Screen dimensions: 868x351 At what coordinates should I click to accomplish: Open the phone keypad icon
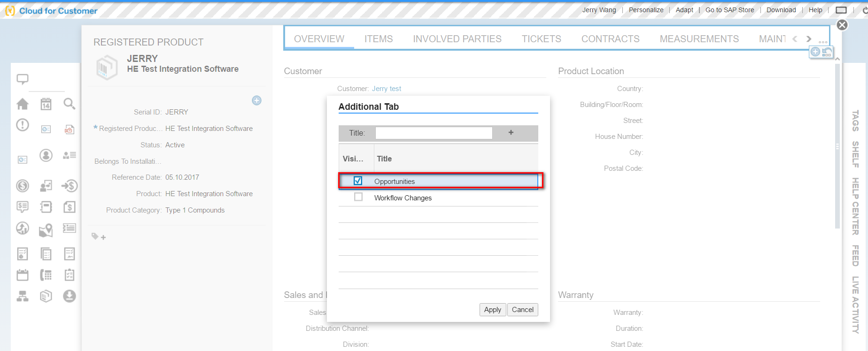tap(46, 275)
